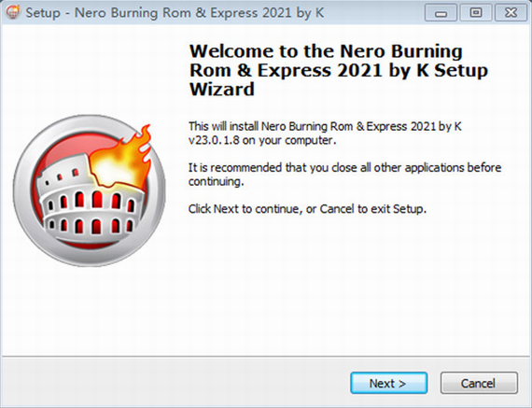The height and width of the screenshot is (408, 532).
Task: Cancel the Nero installation
Action: pos(479,383)
